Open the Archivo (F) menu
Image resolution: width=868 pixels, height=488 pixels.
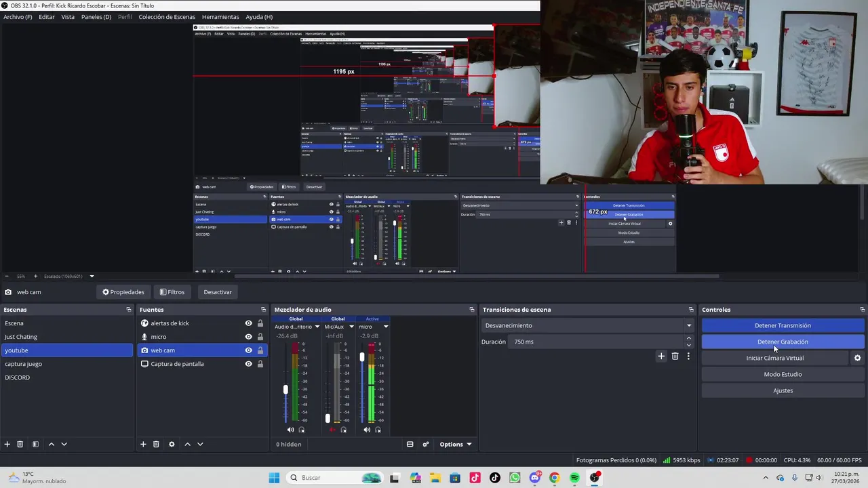click(18, 17)
